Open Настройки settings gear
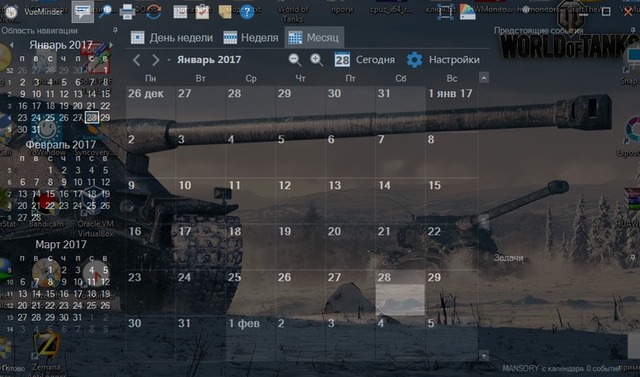Screen dimensions: 640x377 [x=443, y=60]
